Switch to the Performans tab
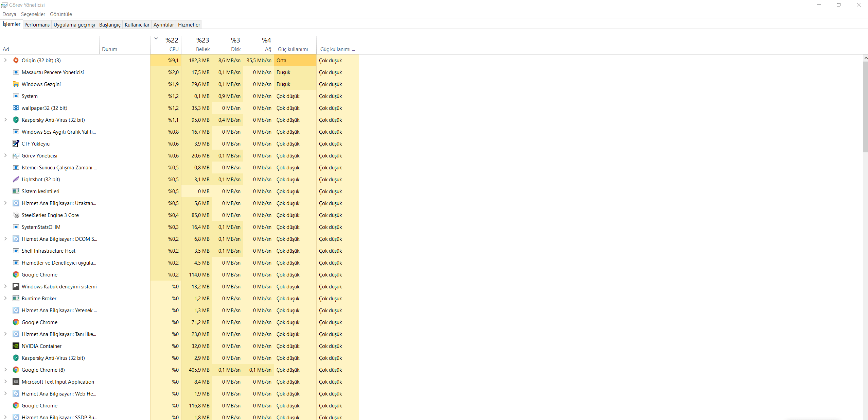This screenshot has height=420, width=868. [37, 24]
